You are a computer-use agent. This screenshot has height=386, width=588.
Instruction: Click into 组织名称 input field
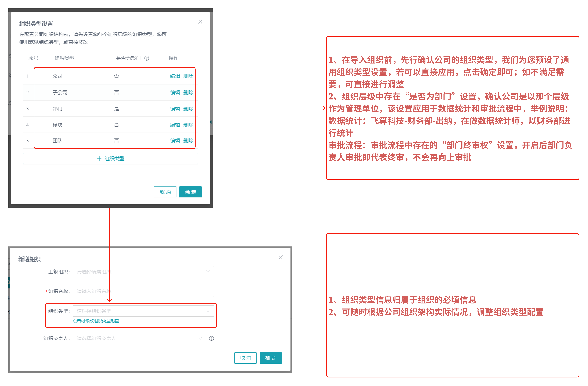143,291
